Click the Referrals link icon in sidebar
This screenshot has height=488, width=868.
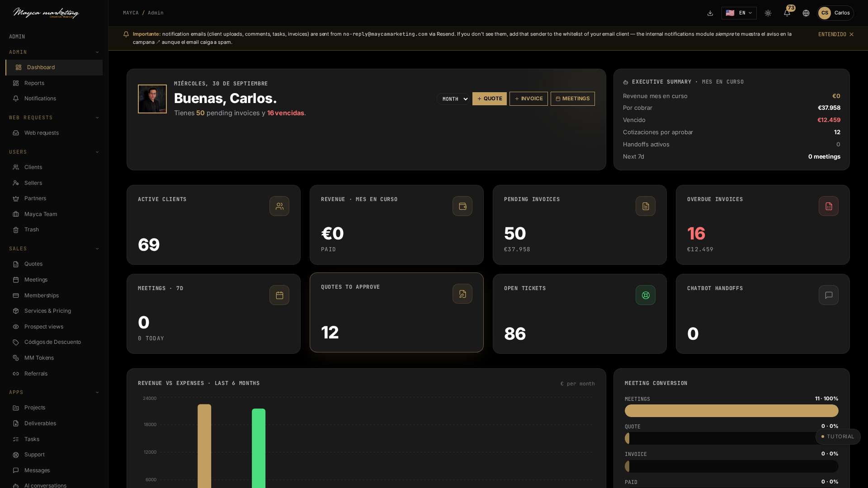(16, 374)
